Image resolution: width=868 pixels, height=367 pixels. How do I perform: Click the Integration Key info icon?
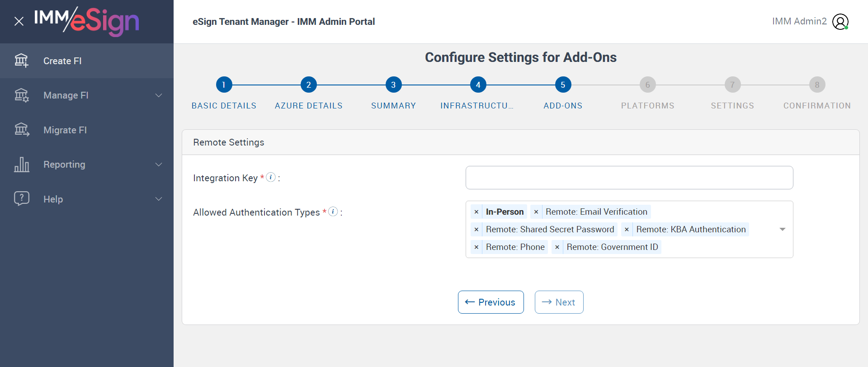(x=271, y=177)
